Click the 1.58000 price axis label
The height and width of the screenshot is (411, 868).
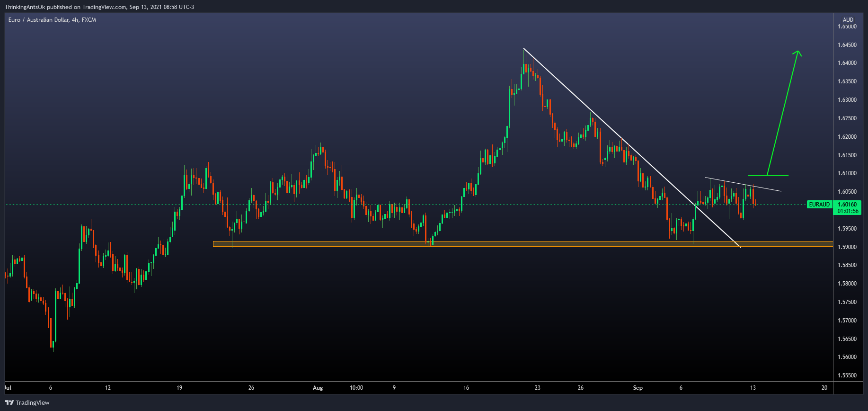point(847,284)
